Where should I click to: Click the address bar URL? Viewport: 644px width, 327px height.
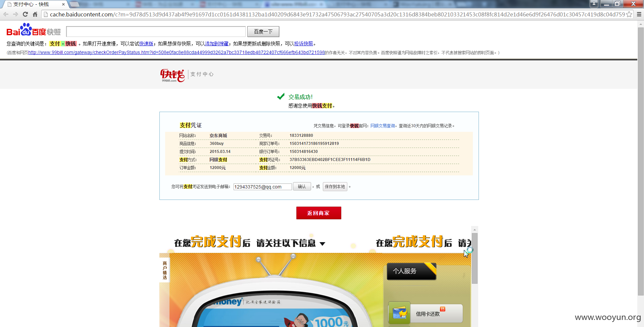(337, 14)
